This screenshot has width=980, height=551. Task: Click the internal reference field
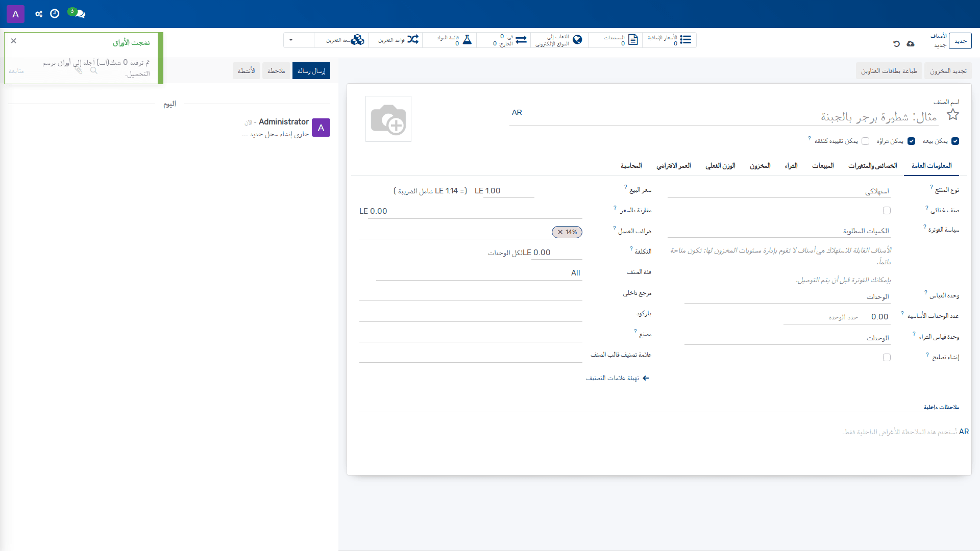[x=471, y=294]
